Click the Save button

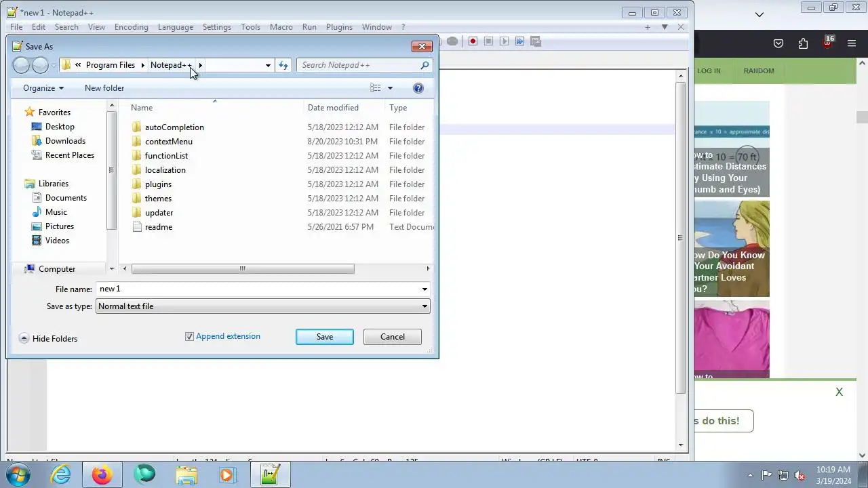pyautogui.click(x=325, y=337)
